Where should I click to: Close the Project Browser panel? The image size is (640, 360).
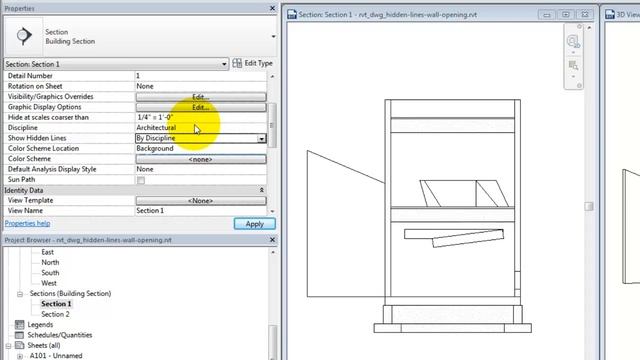pyautogui.click(x=272, y=240)
